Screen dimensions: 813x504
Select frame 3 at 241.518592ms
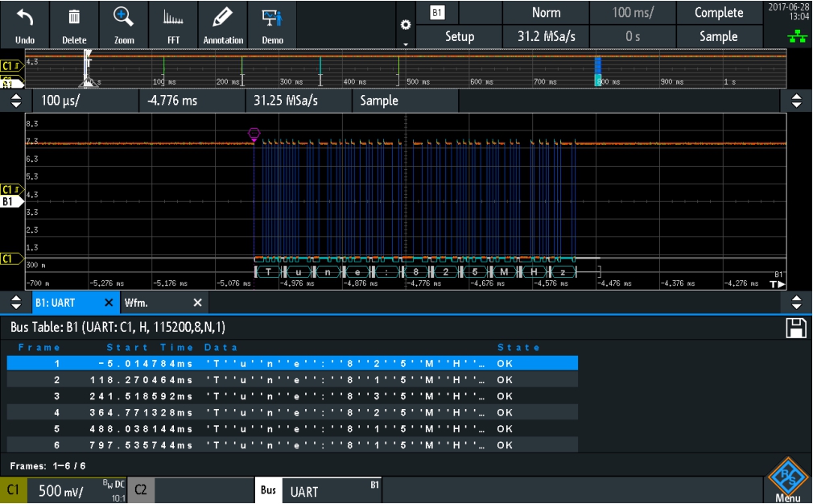tap(292, 396)
